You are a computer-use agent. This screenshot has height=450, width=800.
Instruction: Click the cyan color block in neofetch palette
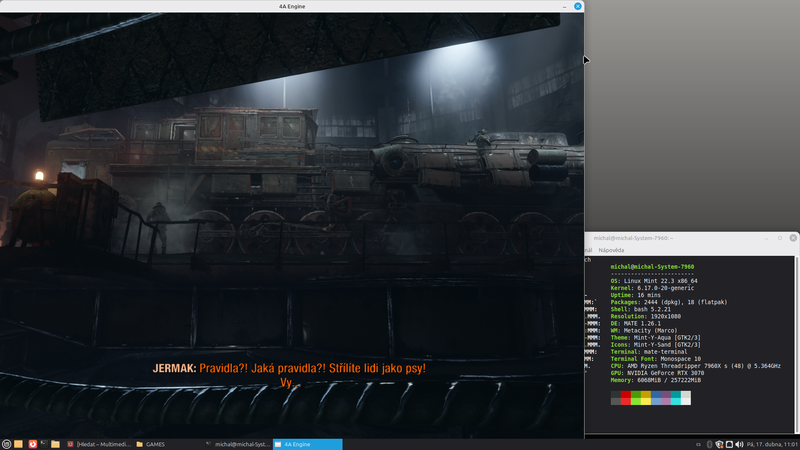pyautogui.click(x=676, y=398)
